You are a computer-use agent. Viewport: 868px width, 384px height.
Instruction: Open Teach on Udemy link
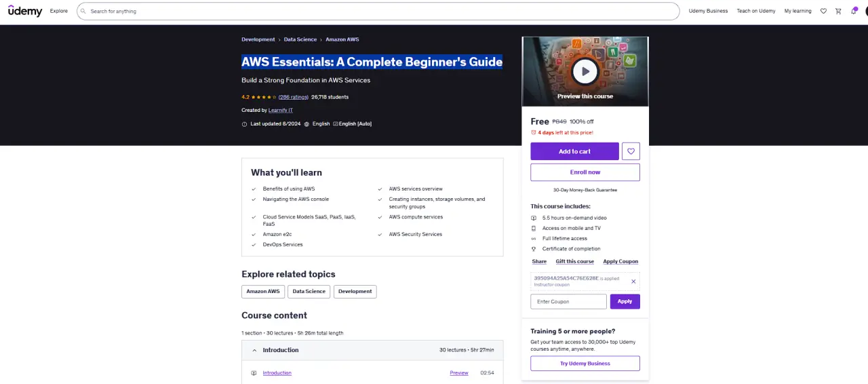coord(756,11)
